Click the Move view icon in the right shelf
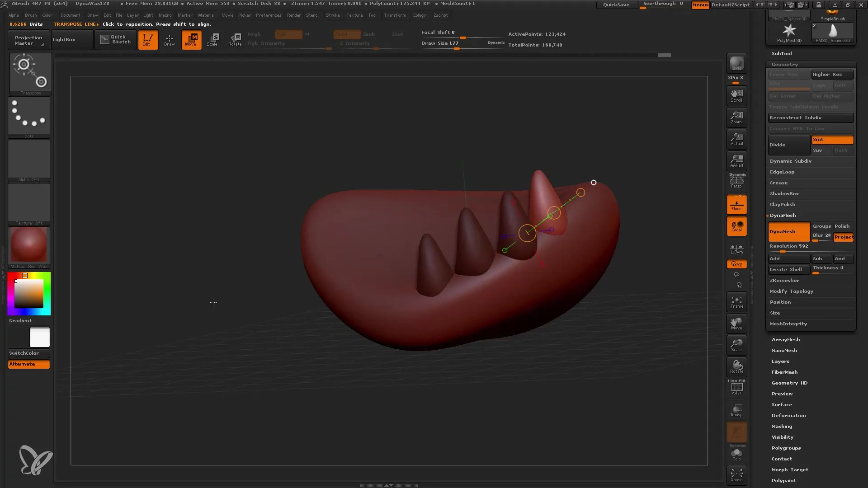868x488 pixels. (736, 324)
